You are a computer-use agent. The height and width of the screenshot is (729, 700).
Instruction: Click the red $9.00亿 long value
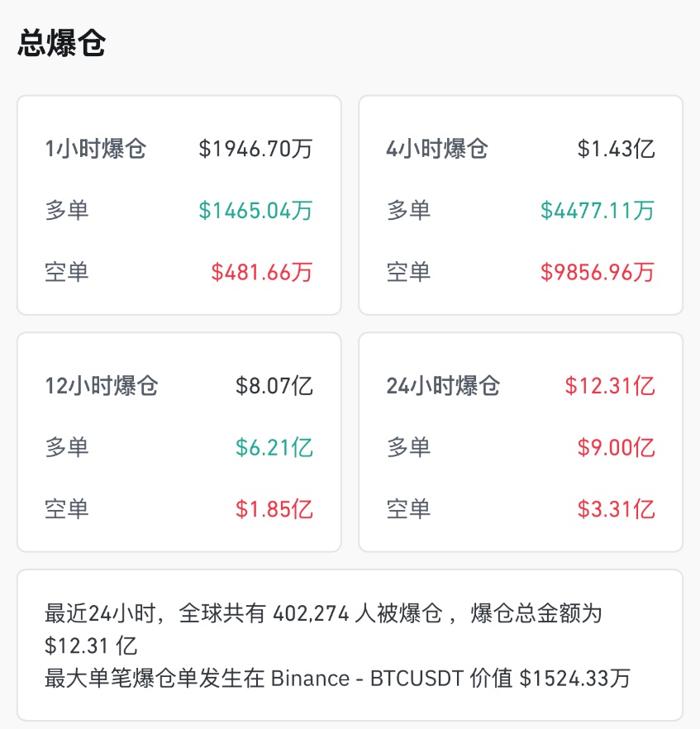616,447
